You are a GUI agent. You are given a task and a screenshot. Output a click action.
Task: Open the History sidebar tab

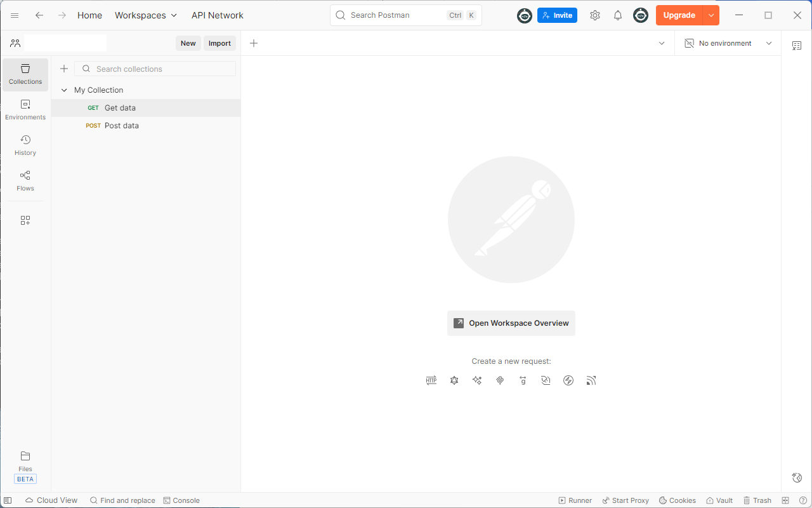25,145
